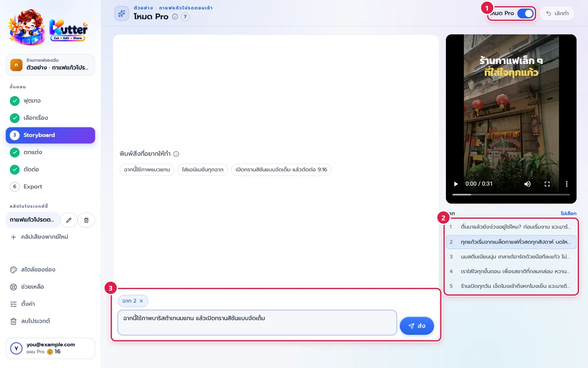The width and height of the screenshot is (588, 368).
Task: Enter fullscreen on the video player
Action: (547, 184)
